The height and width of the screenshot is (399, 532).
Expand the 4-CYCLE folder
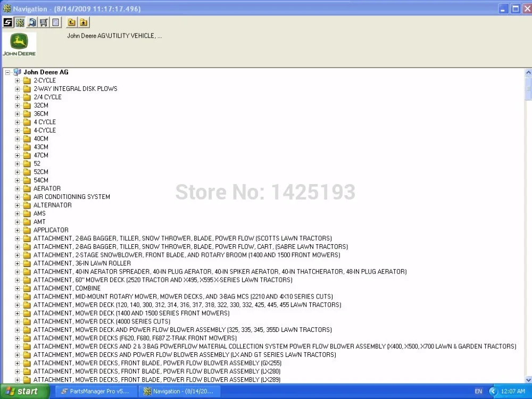(x=18, y=131)
